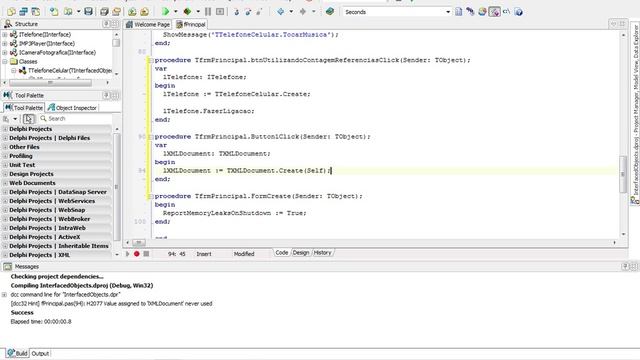
Task: Click the Save (floppy disk) toolbar icon
Action: click(88, 12)
